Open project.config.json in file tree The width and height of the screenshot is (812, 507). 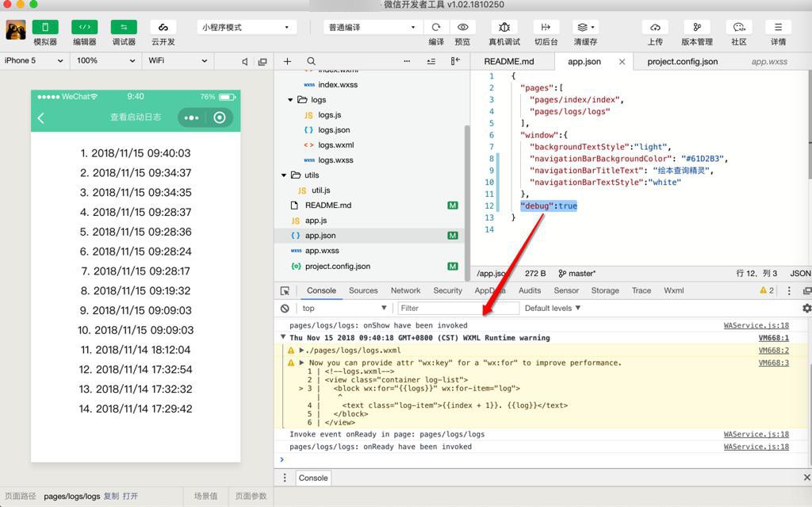click(338, 266)
